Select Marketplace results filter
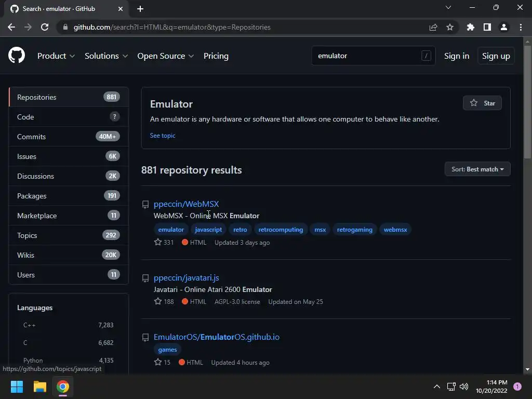Image resolution: width=532 pixels, height=399 pixels. 69,216
